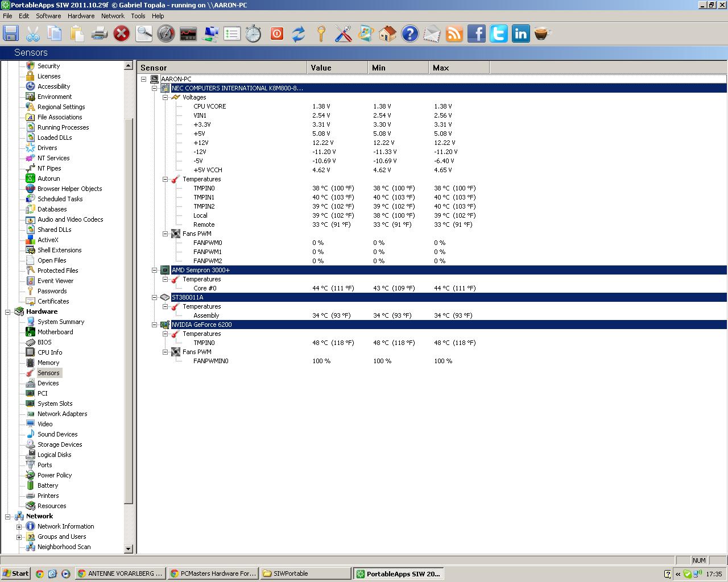Select Motherboard in the sidebar
Image resolution: width=728 pixels, height=582 pixels.
(55, 332)
